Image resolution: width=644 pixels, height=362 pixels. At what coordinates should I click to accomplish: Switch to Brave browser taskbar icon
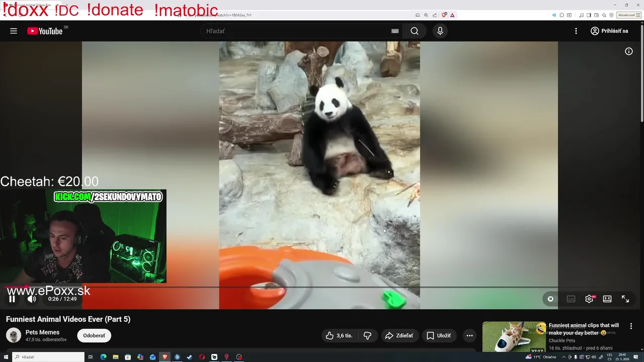click(165, 357)
